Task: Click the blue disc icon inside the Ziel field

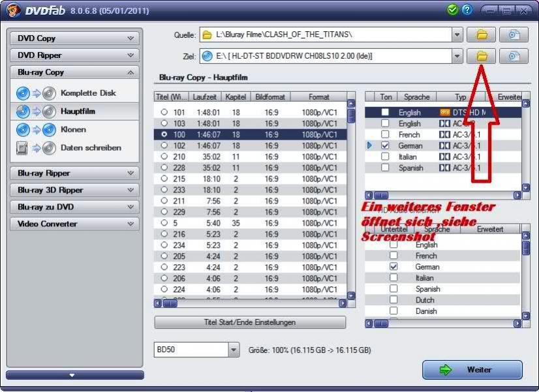Action: click(x=207, y=56)
